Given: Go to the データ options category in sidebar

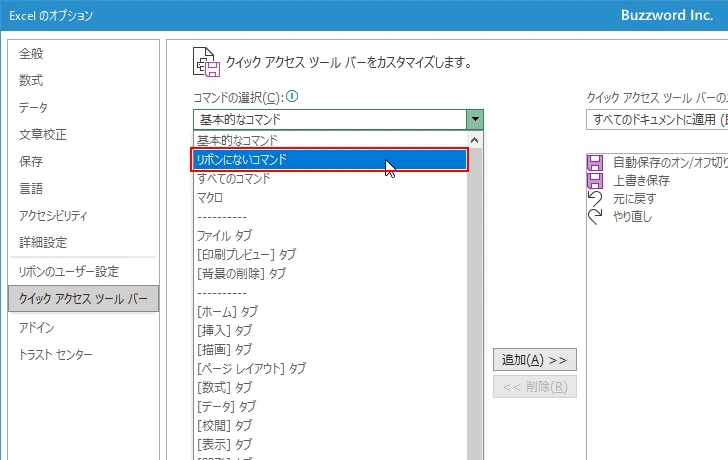Looking at the screenshot, I should coord(84,108).
